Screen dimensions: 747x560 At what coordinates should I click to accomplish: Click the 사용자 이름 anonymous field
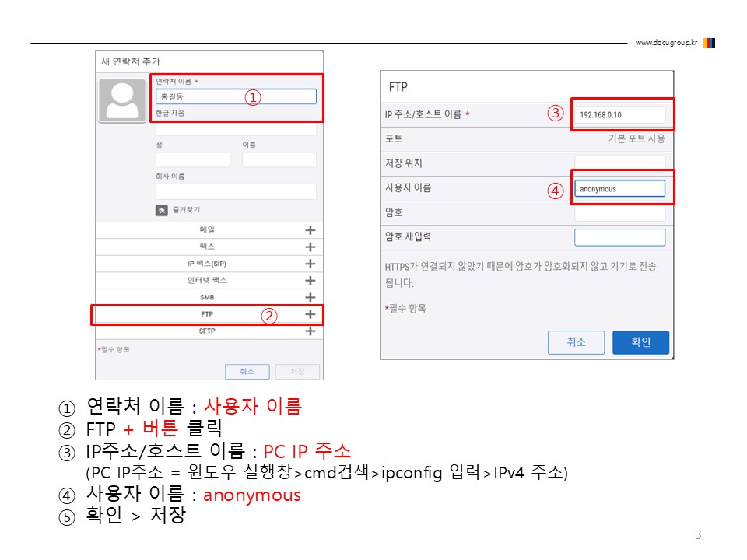pyautogui.click(x=620, y=188)
